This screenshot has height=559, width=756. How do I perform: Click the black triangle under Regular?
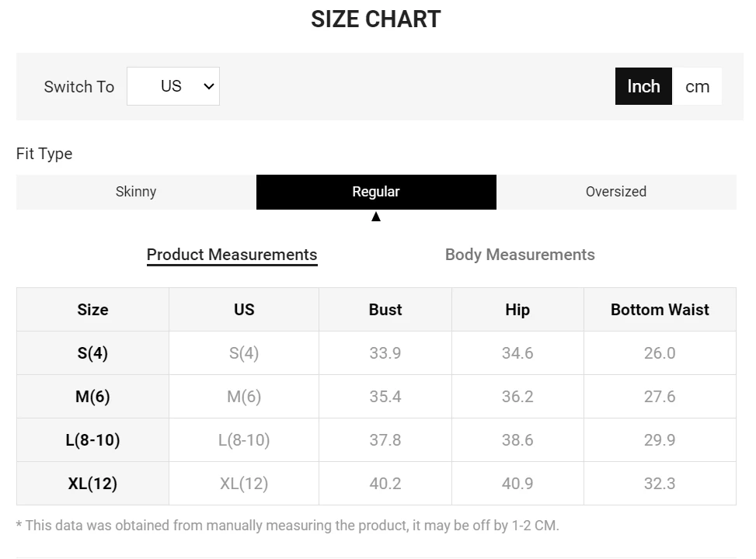pos(376,217)
